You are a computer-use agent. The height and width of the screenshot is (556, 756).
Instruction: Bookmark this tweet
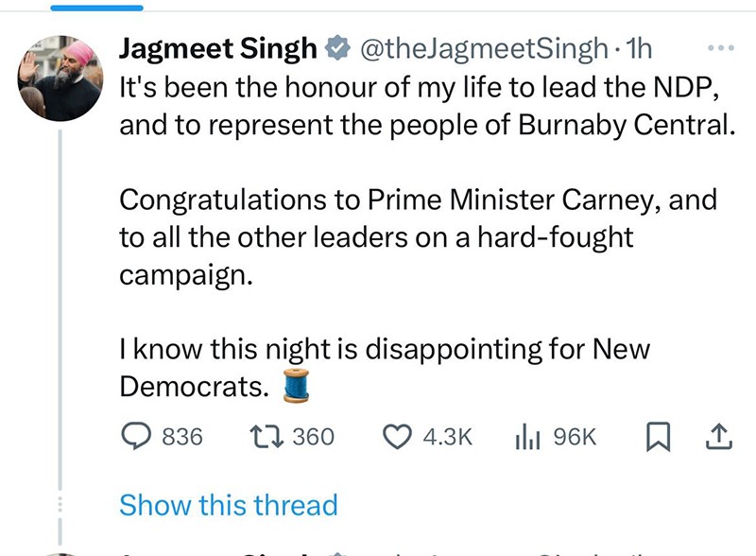coord(656,436)
